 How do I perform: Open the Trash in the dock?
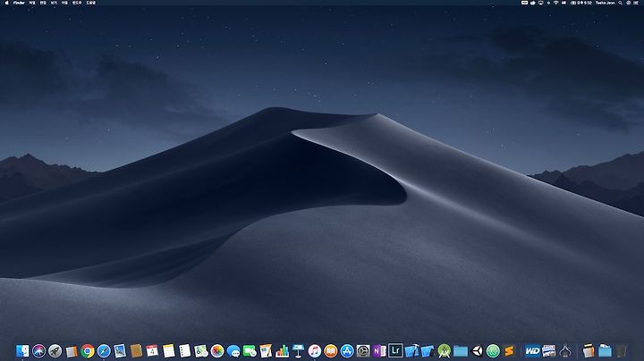coord(621,351)
